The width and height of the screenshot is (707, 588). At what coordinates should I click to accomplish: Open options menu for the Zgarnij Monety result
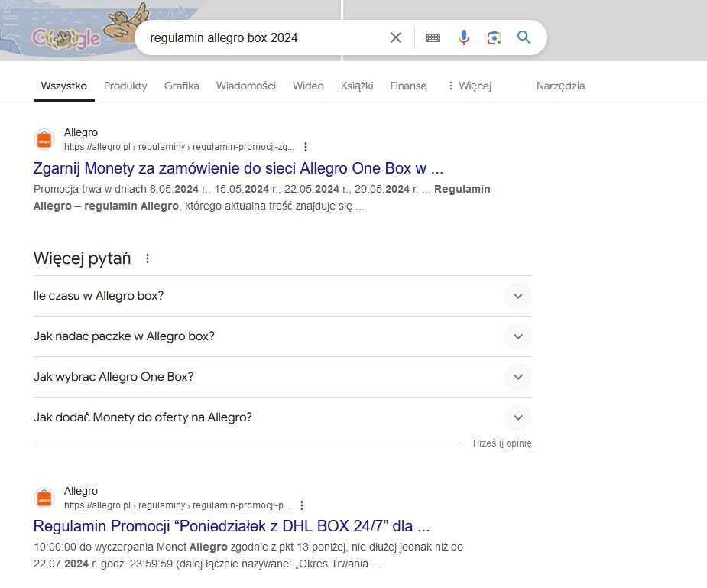pyautogui.click(x=306, y=147)
